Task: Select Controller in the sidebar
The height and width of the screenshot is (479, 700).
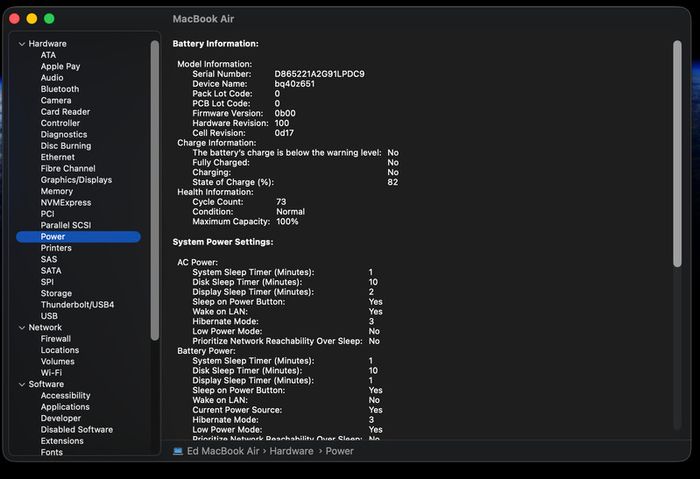Action: 60,123
